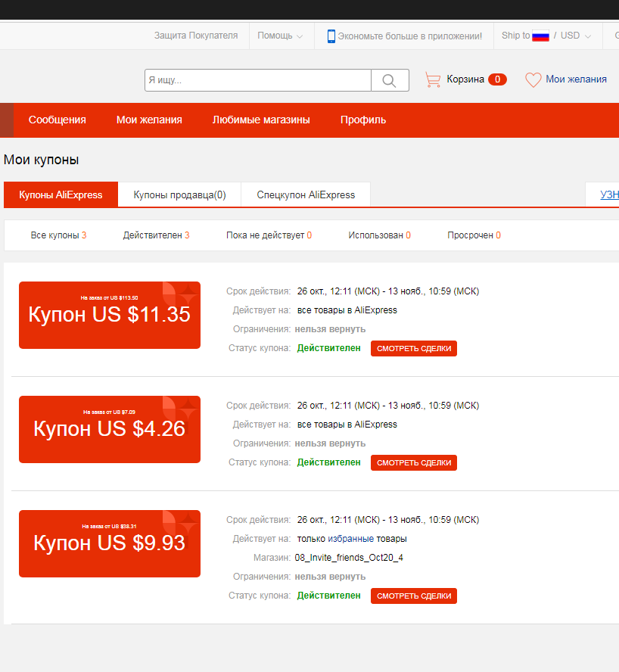This screenshot has height=672, width=619.
Task: Click Действителен status of $4.26 coupon
Action: click(x=328, y=462)
